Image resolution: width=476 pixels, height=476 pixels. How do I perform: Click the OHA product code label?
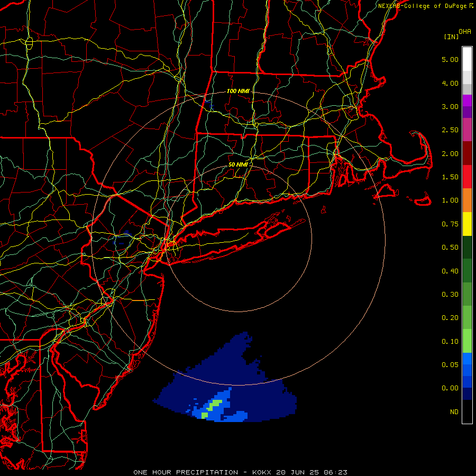[x=465, y=32]
